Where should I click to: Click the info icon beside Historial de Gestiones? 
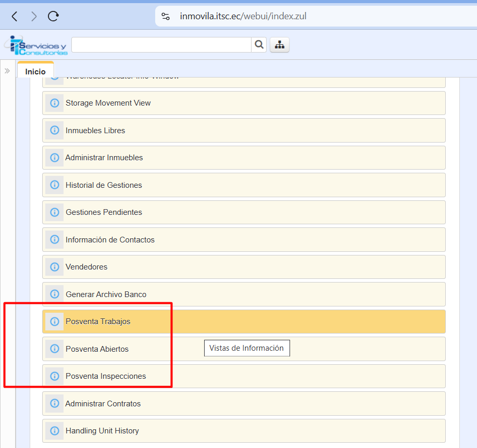pyautogui.click(x=54, y=185)
